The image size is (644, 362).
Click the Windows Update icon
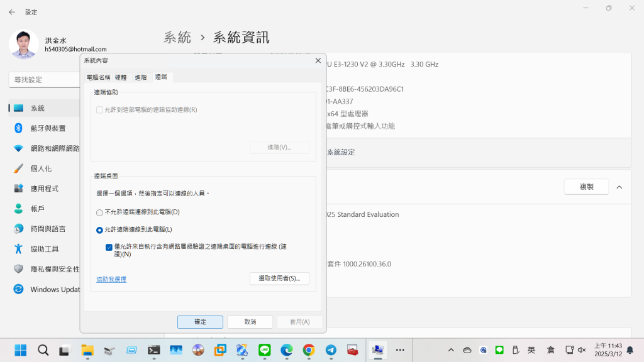click(x=18, y=289)
